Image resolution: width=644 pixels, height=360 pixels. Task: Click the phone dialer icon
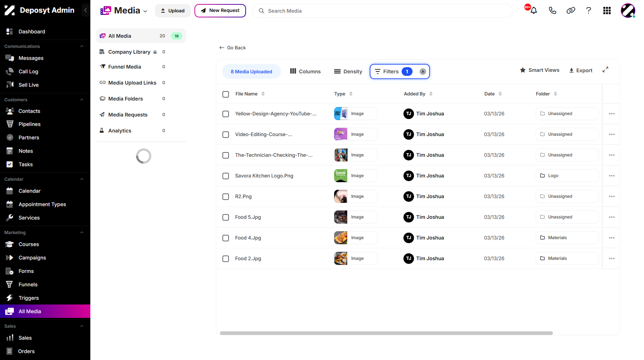(552, 11)
